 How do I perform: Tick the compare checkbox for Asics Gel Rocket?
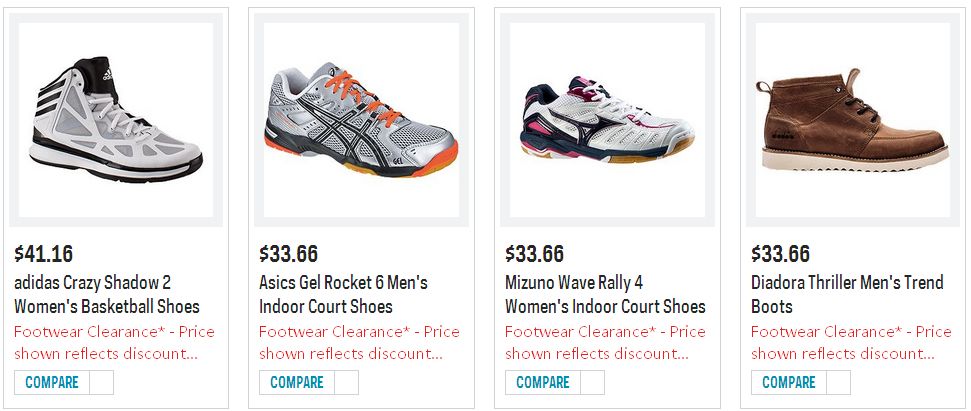[x=347, y=383]
